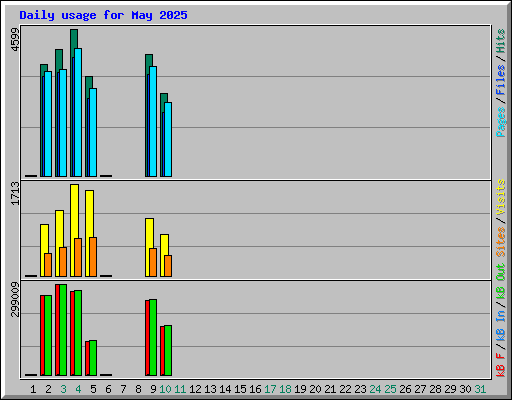The width and height of the screenshot is (512, 400).
Task: Click the 1713 axis value
Action: 15,193
